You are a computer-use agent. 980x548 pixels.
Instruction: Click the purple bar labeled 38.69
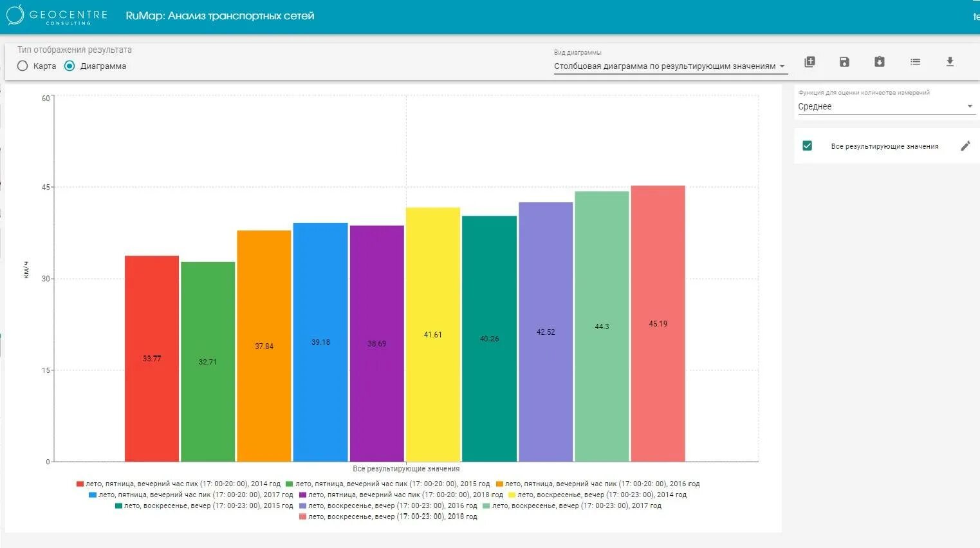(377, 344)
